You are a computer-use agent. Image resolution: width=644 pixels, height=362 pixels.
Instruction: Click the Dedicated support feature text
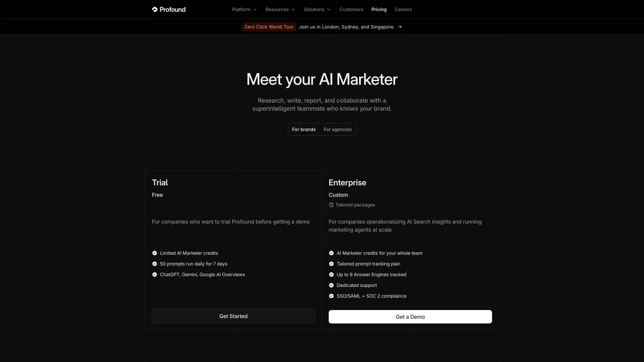click(357, 285)
